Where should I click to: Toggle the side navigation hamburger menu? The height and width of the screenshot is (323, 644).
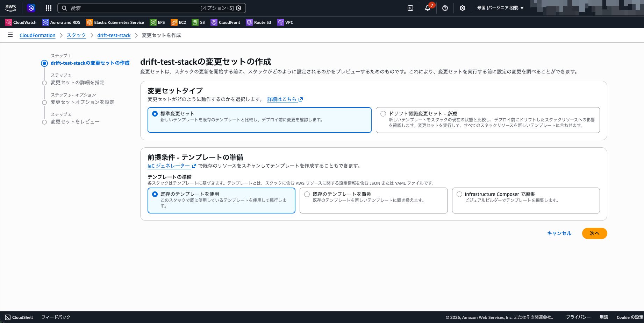tap(10, 35)
